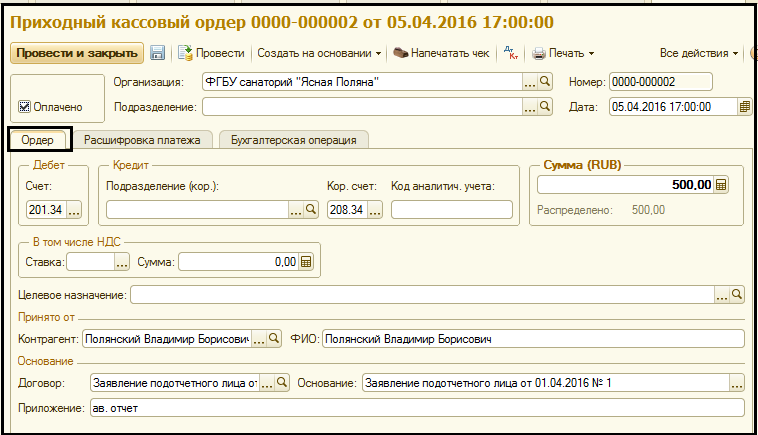Open the calendar picker for Дата
This screenshot has height=435, width=758.
(744, 107)
